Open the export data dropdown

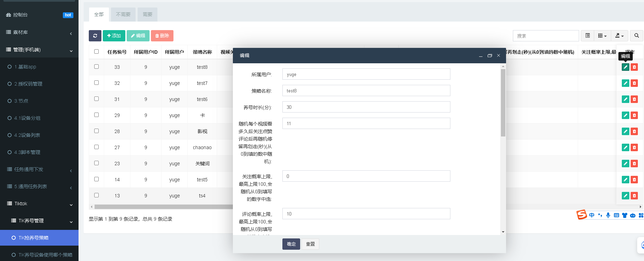coord(619,36)
